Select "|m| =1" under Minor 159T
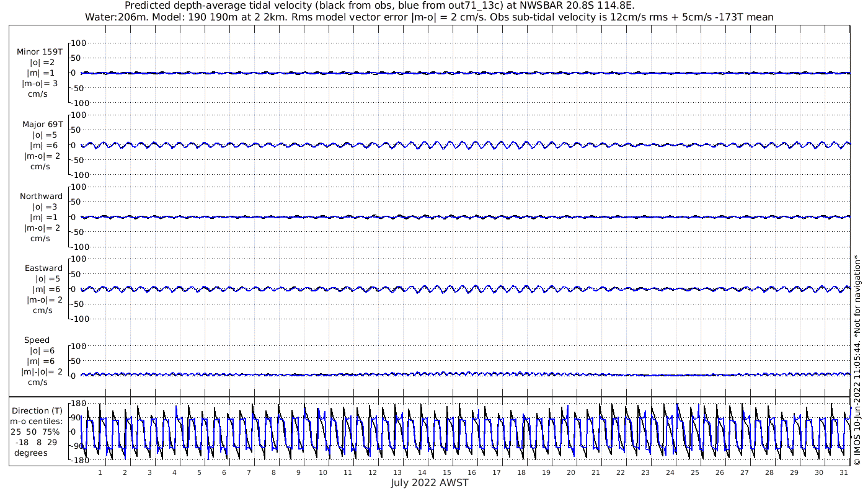 tap(42, 73)
